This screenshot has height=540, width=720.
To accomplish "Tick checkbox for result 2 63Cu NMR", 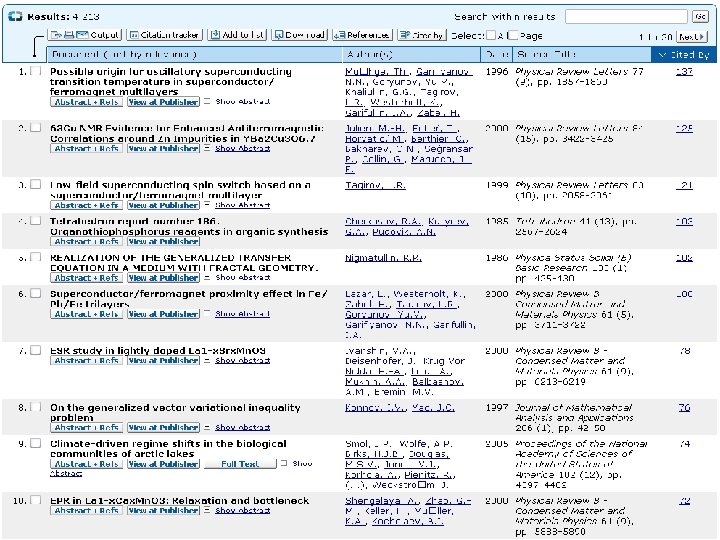I will click(35, 128).
